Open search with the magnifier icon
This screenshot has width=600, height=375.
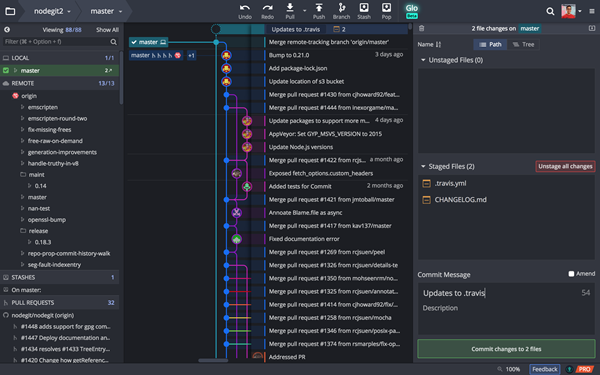(x=550, y=11)
